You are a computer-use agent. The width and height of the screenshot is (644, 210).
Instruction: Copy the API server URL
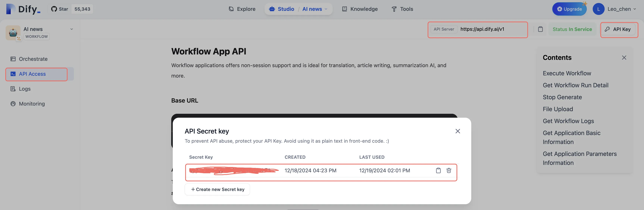coord(540,29)
